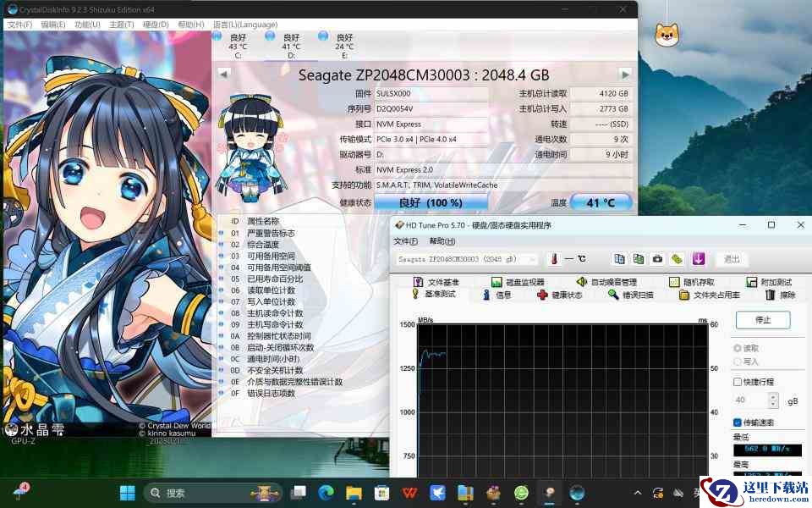This screenshot has height=508, width=812.
Task: Click the 40 gB value field
Action: point(751,400)
